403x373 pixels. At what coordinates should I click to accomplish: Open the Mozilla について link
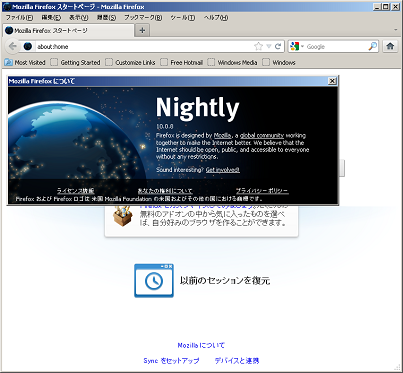click(x=201, y=345)
